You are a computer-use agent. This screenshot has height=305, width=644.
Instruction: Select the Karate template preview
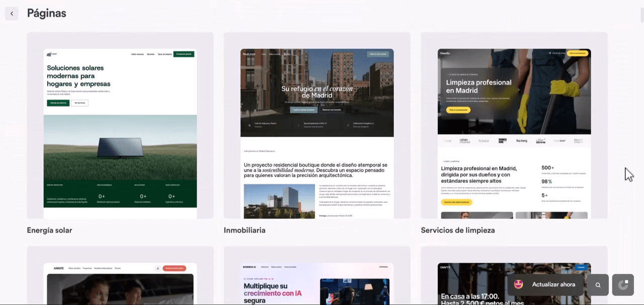[x=120, y=276]
